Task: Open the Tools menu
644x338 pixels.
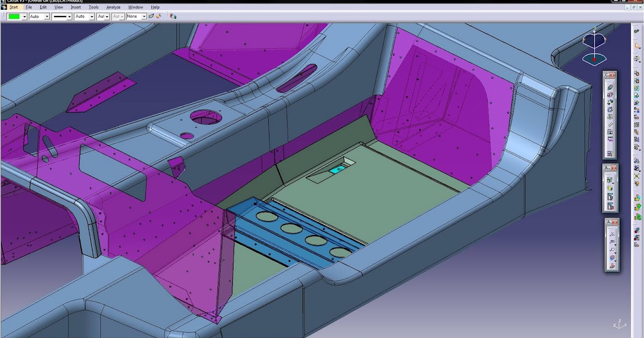Action: point(93,7)
